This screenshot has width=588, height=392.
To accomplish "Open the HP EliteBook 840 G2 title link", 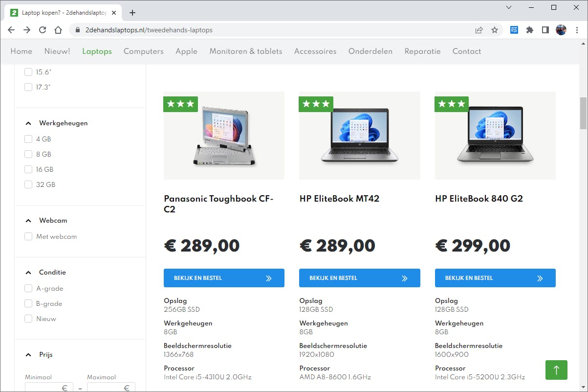I will point(479,199).
